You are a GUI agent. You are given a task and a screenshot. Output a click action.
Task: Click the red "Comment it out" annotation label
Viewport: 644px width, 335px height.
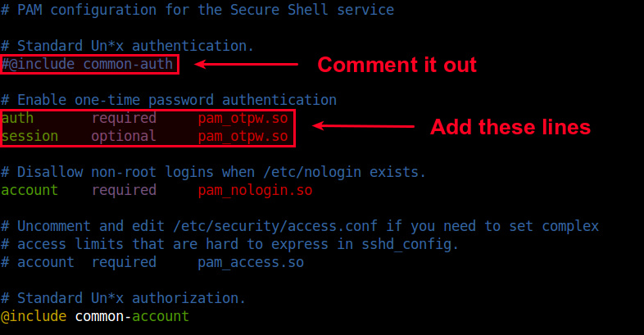click(x=397, y=65)
